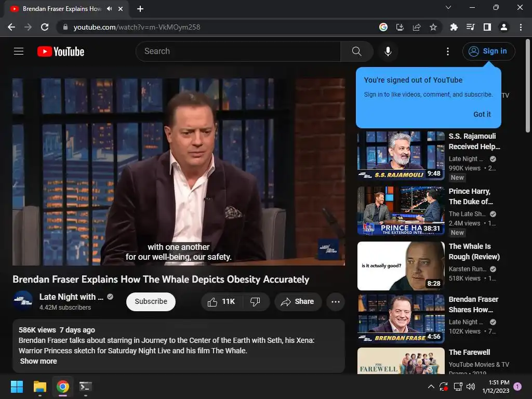
Task: Share this page icon in address bar
Action: pyautogui.click(x=416, y=27)
